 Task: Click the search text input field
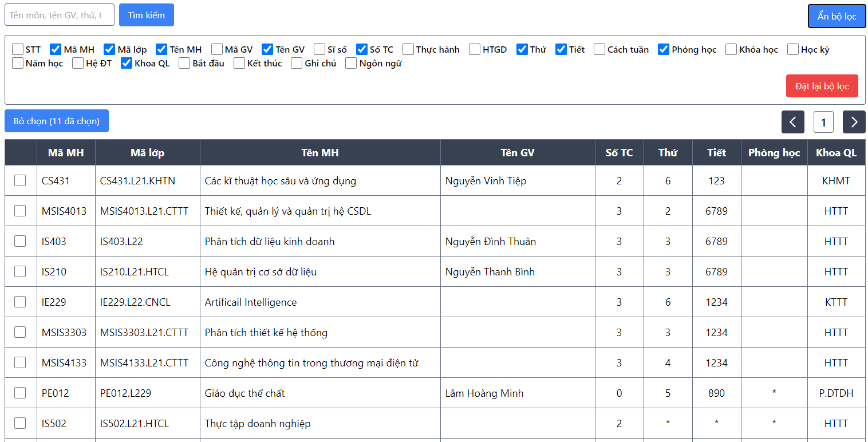coord(60,15)
